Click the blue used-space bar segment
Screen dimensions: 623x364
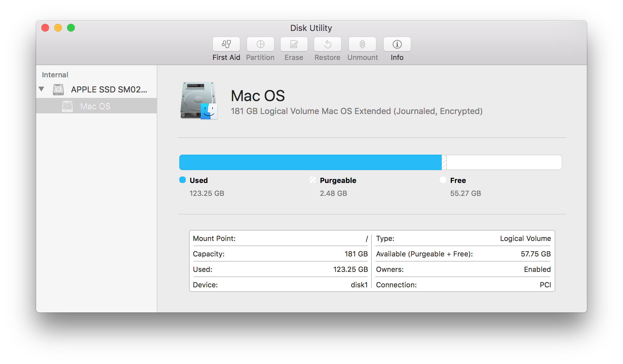pyautogui.click(x=310, y=162)
